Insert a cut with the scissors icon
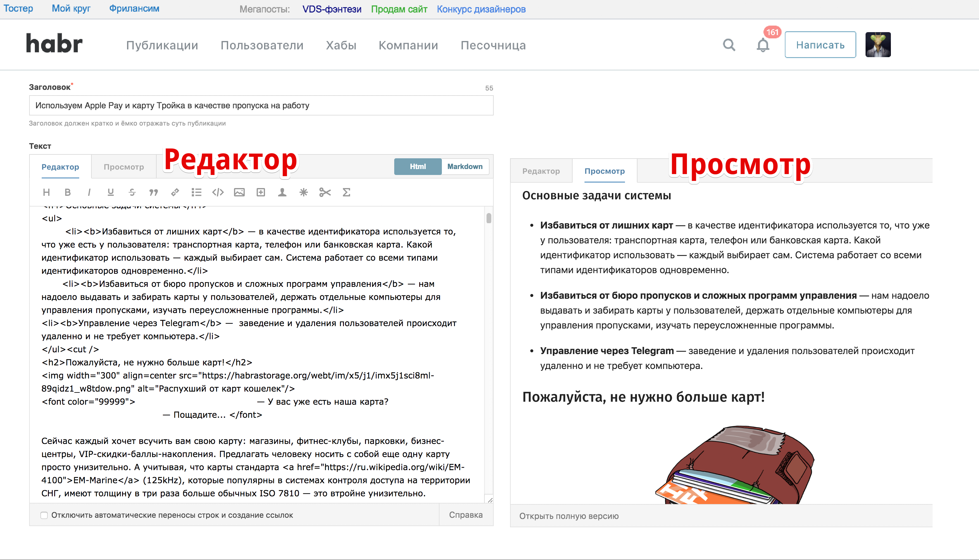Image resolution: width=979 pixels, height=560 pixels. (325, 192)
